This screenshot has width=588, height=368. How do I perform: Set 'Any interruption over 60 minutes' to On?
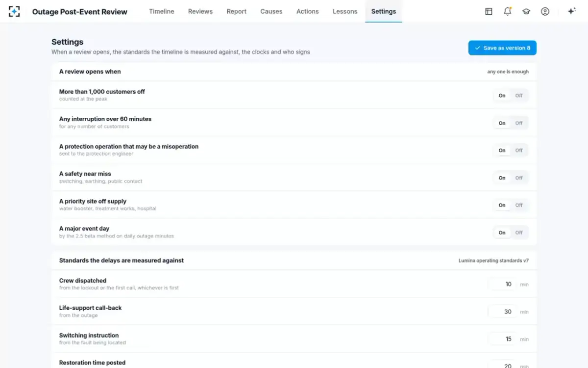tap(502, 123)
